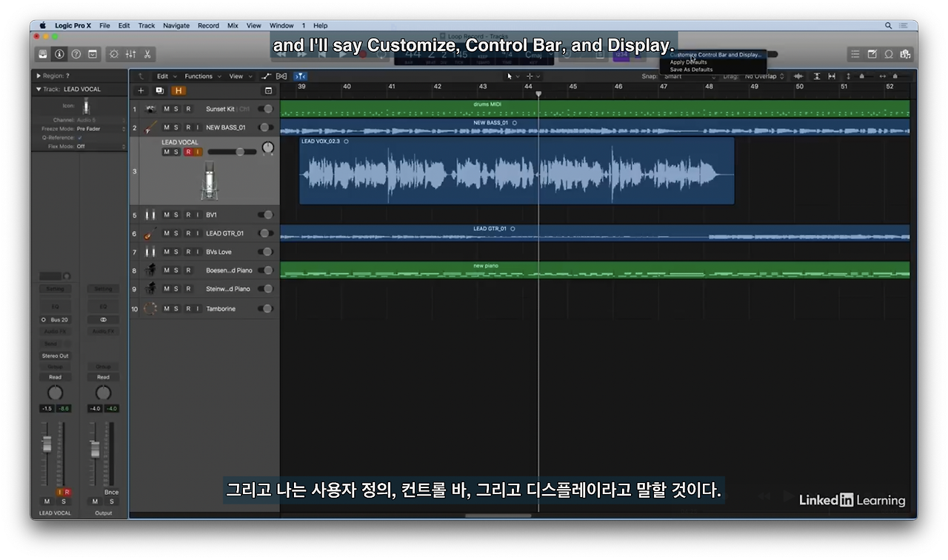The image size is (948, 560).
Task: Adjust LEAD VOCAL track header volume slider
Action: click(x=231, y=152)
